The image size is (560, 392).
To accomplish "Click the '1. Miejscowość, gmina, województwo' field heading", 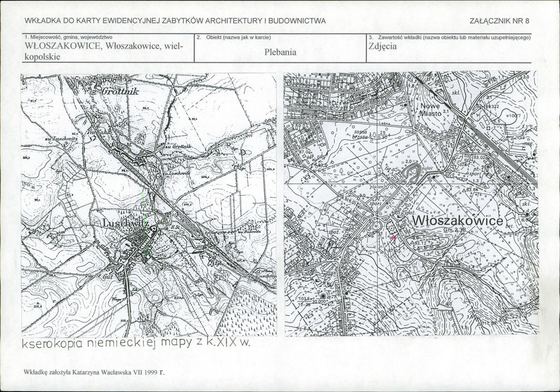I will (68, 37).
